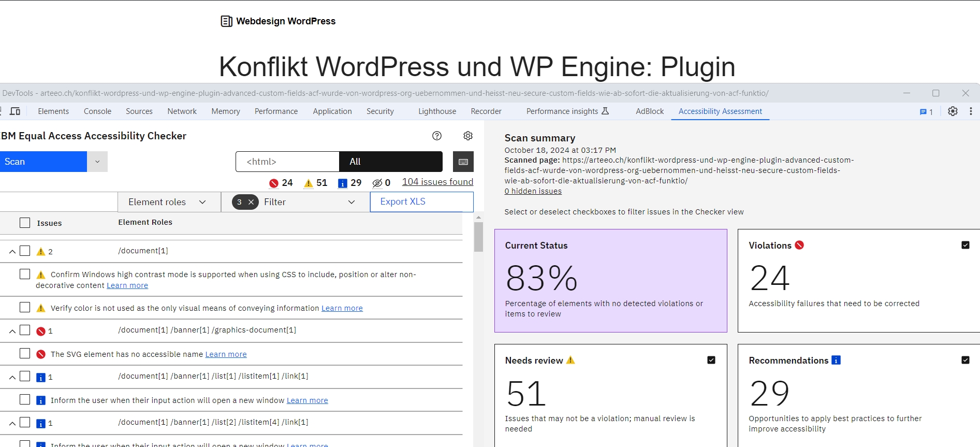Click warning icon beside high contrast issue
This screenshot has width=980, height=447.
click(41, 275)
